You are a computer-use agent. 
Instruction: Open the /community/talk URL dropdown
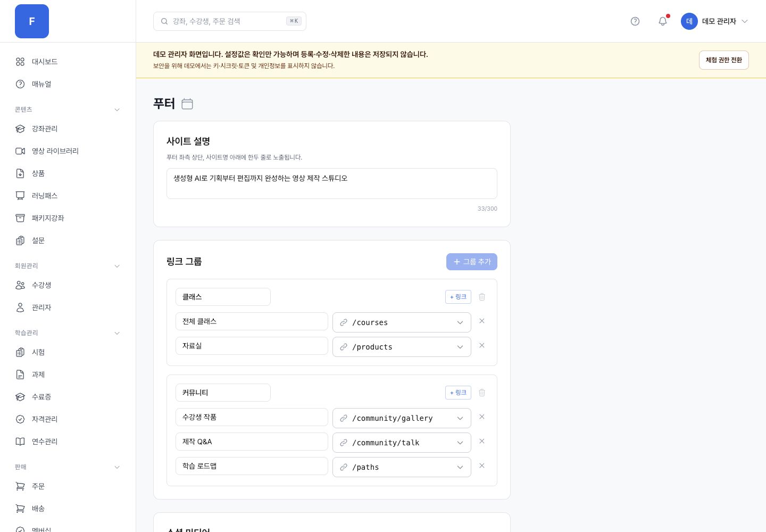402,443
